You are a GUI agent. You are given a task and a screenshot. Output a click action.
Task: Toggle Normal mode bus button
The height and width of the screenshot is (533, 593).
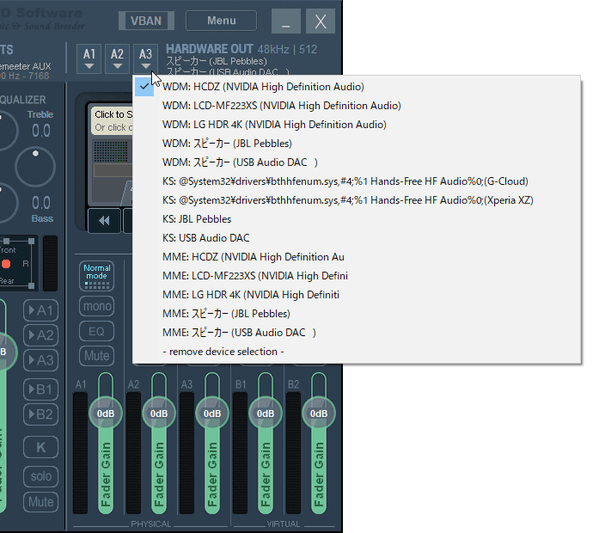97,276
